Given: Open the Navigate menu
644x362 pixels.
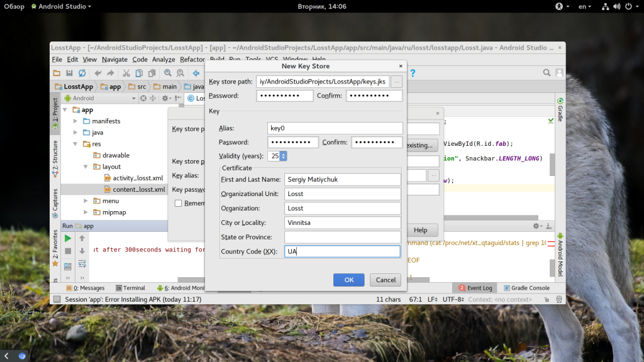Looking at the screenshot, I should 114,60.
